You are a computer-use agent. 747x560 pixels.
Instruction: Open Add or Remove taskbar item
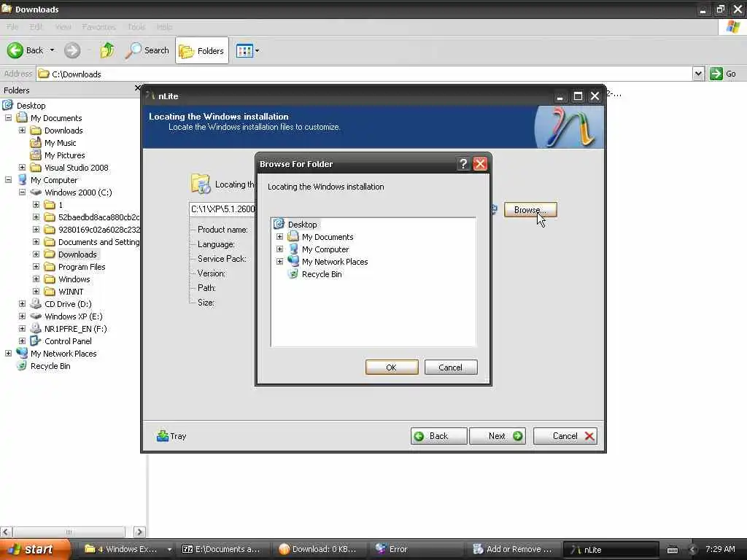pos(513,550)
